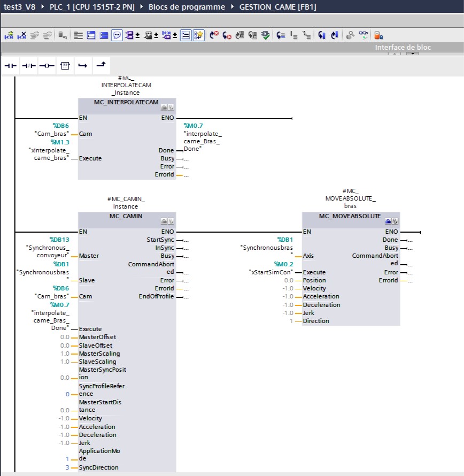Open the absolute/symbolic operands dropdown arrow

click(138, 36)
